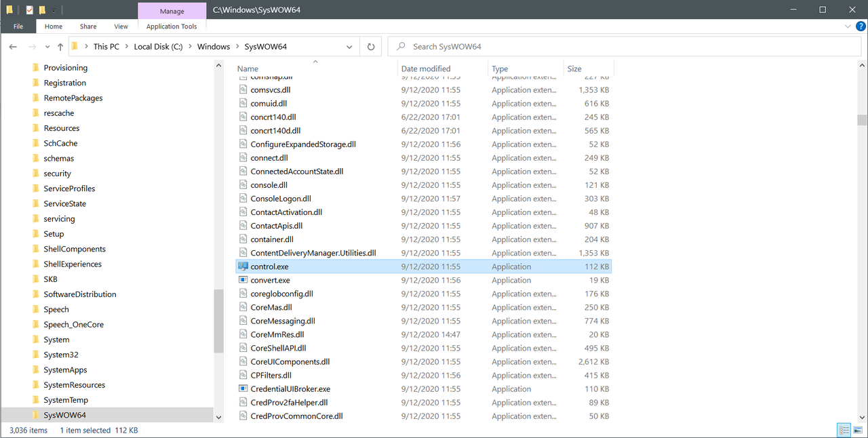The height and width of the screenshot is (438, 868).
Task: Navigate to This PC in address bar
Action: 106,47
